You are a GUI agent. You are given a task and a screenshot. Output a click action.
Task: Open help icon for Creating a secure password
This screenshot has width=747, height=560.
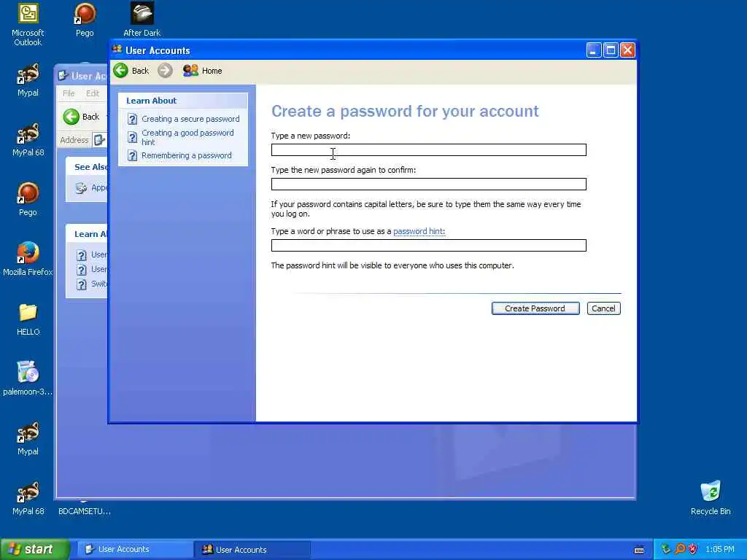point(133,119)
